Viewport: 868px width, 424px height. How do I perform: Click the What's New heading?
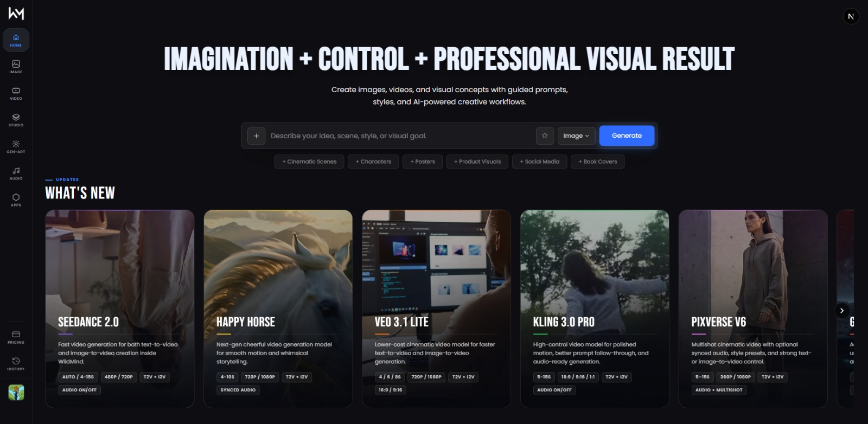[x=80, y=193]
